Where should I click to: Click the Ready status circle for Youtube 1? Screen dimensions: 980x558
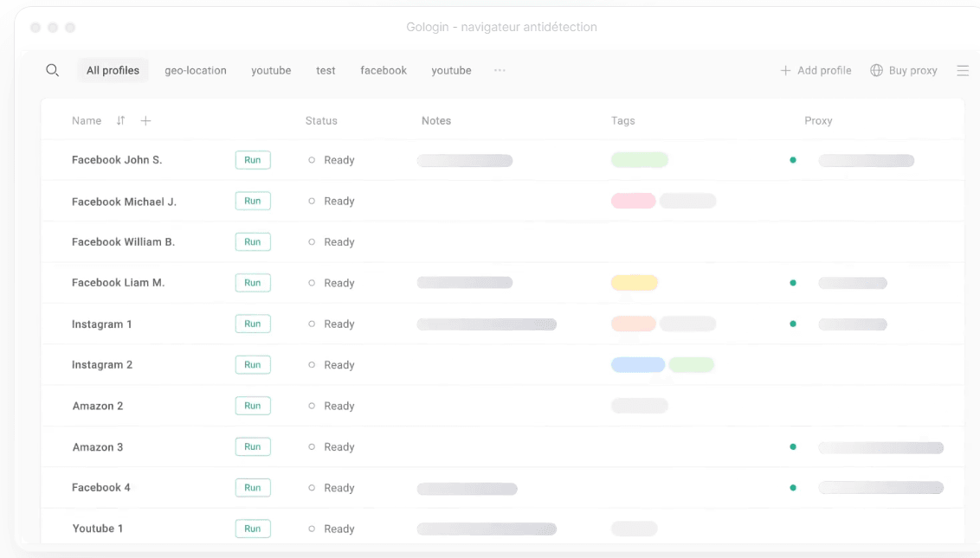click(312, 529)
